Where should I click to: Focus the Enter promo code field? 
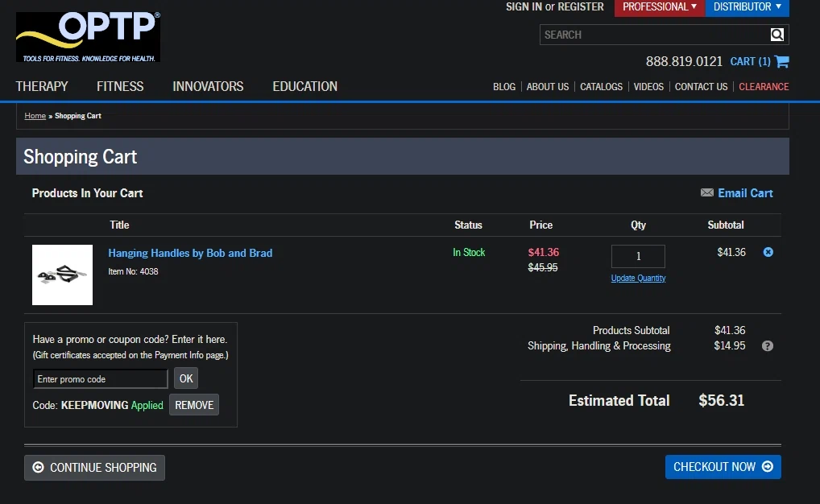point(101,379)
